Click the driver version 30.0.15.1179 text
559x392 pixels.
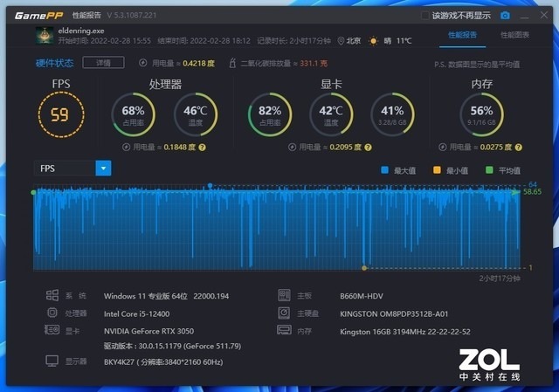(x=173, y=346)
